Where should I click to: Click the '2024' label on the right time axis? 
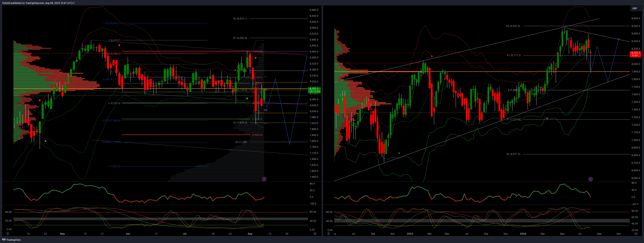tap(523, 234)
